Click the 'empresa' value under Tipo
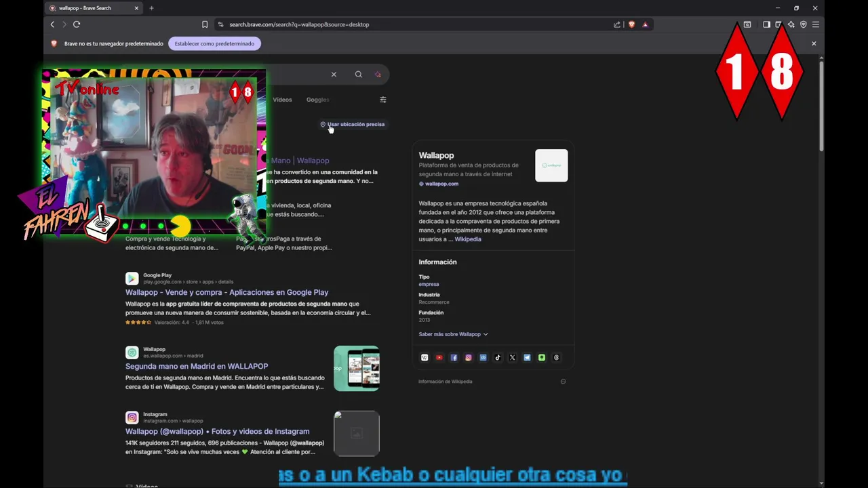Screen dimensions: 868x488 (429, 284)
